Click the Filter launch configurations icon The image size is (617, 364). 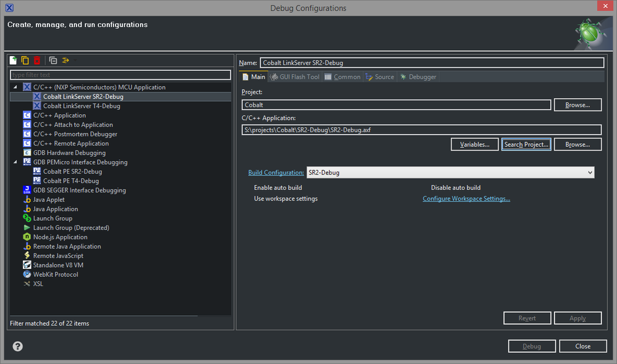(65, 60)
